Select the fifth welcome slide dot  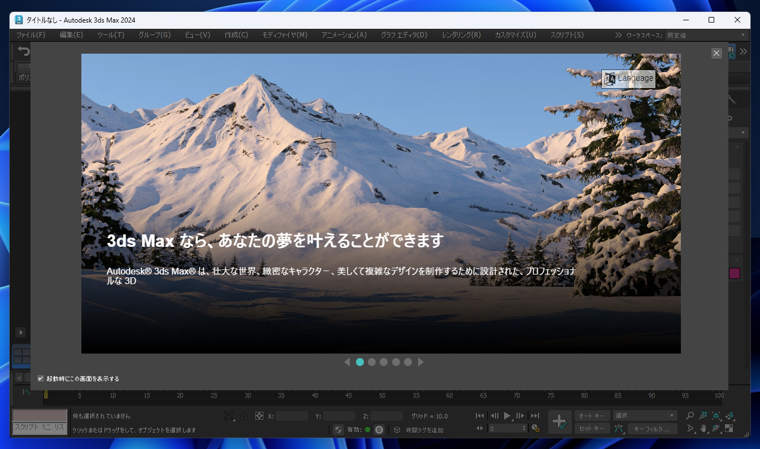(408, 362)
